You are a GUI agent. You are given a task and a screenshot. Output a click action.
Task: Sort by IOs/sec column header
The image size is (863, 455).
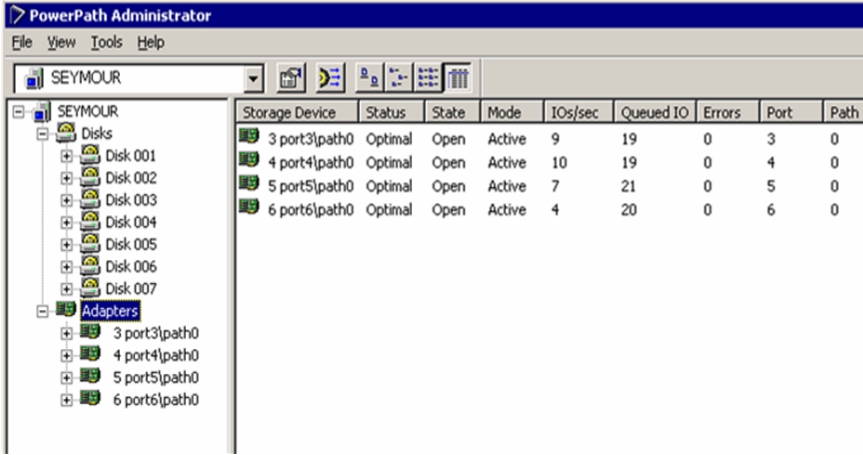pos(579,112)
